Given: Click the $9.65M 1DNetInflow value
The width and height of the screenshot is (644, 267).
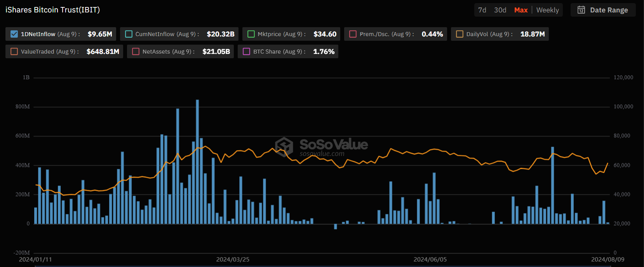Looking at the screenshot, I should pyautogui.click(x=100, y=34).
